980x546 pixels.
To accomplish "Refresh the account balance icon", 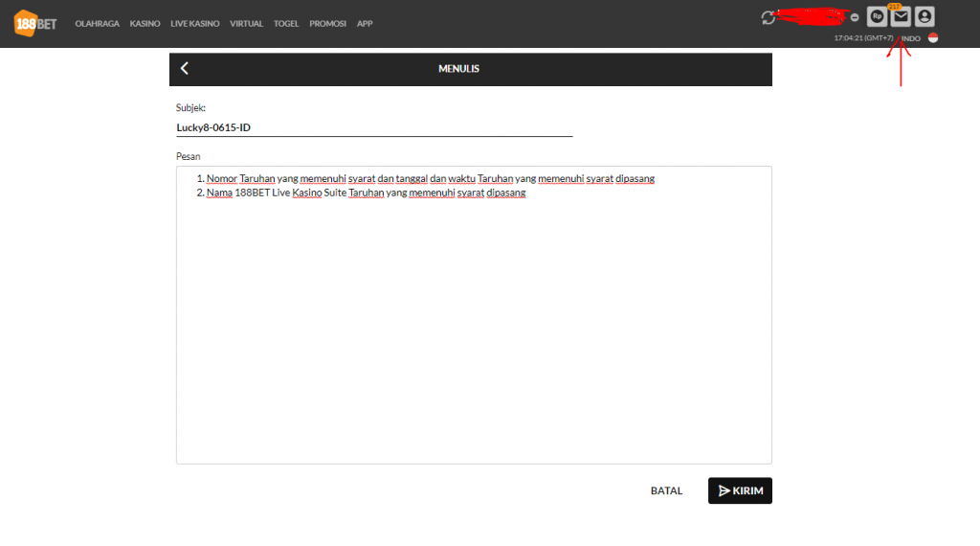I will (768, 17).
